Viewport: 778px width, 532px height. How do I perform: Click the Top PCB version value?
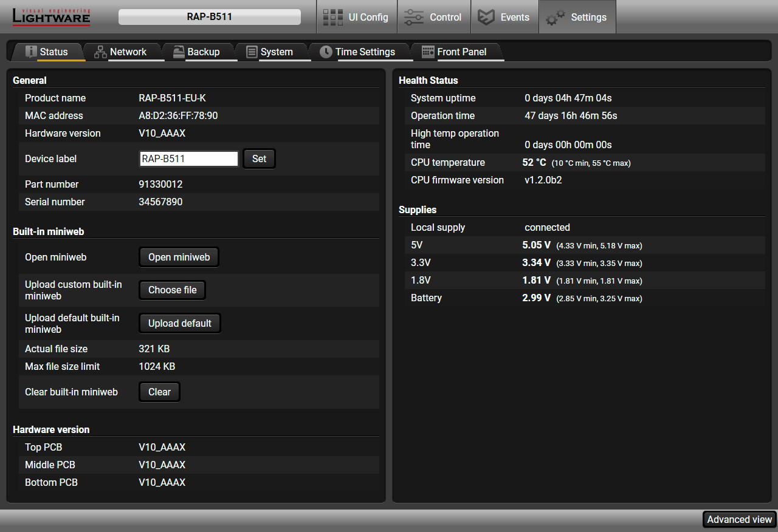[x=162, y=447]
